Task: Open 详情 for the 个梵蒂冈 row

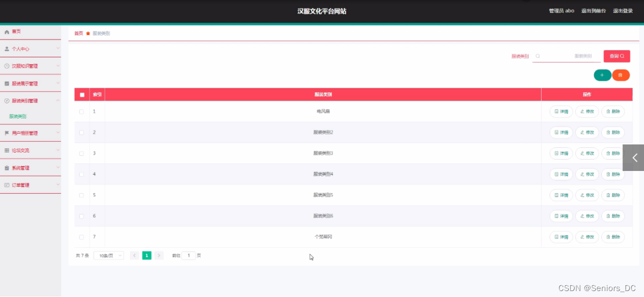Action: pos(561,237)
